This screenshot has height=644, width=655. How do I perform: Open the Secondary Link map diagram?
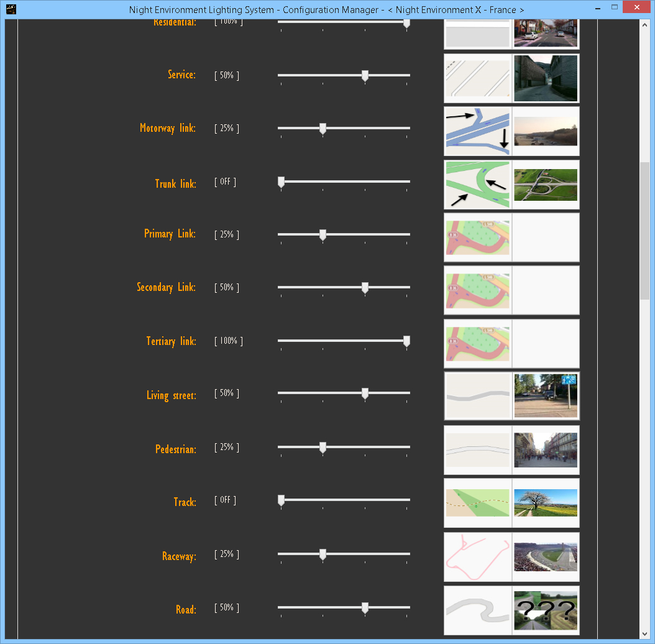pyautogui.click(x=477, y=291)
